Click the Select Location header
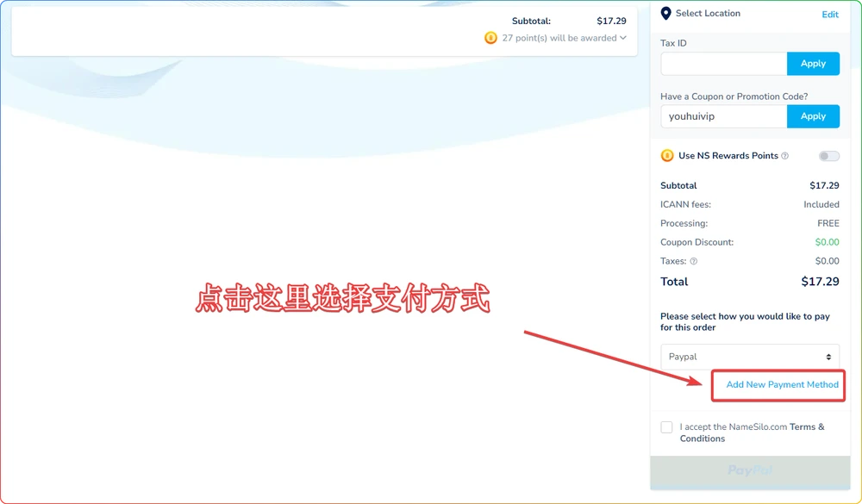This screenshot has height=504, width=862. point(708,13)
